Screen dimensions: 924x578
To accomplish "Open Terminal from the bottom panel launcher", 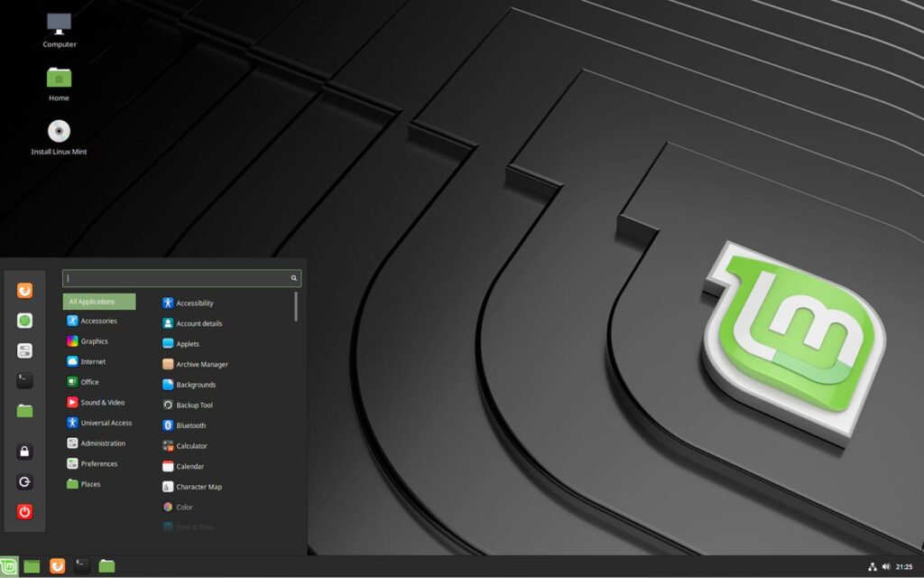I will pos(82,566).
